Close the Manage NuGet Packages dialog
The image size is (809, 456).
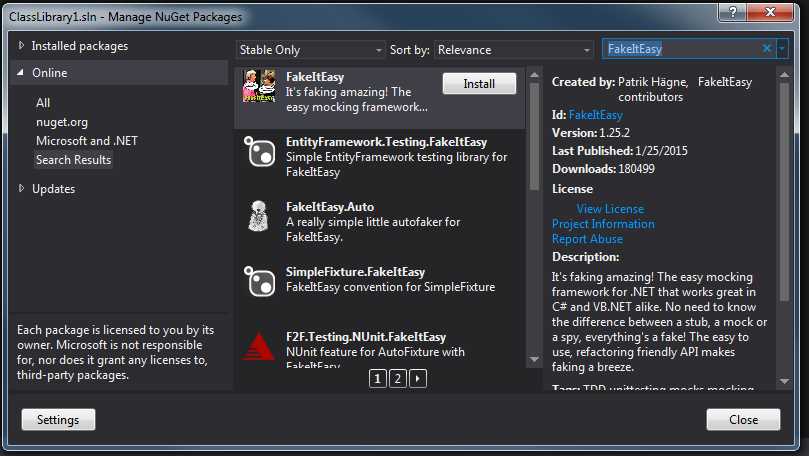coord(743,420)
